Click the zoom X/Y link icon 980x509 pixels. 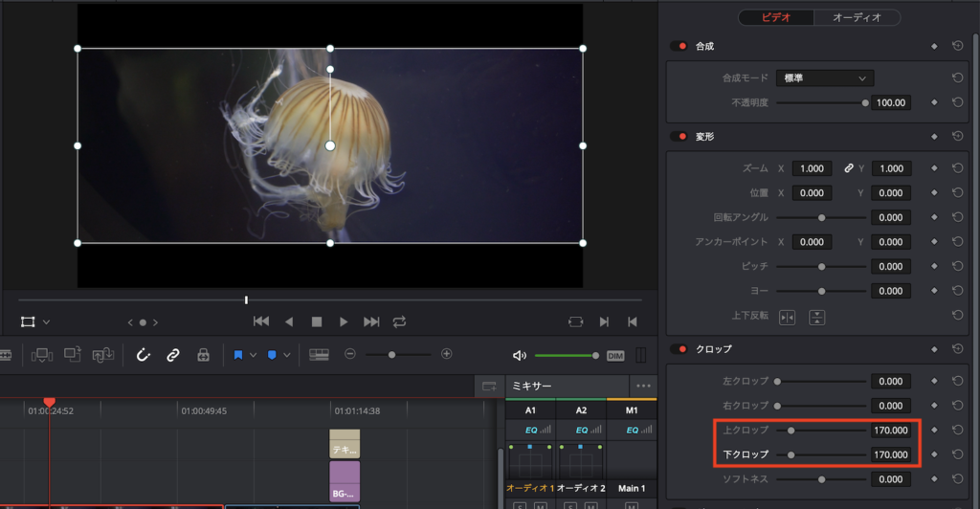click(x=848, y=168)
